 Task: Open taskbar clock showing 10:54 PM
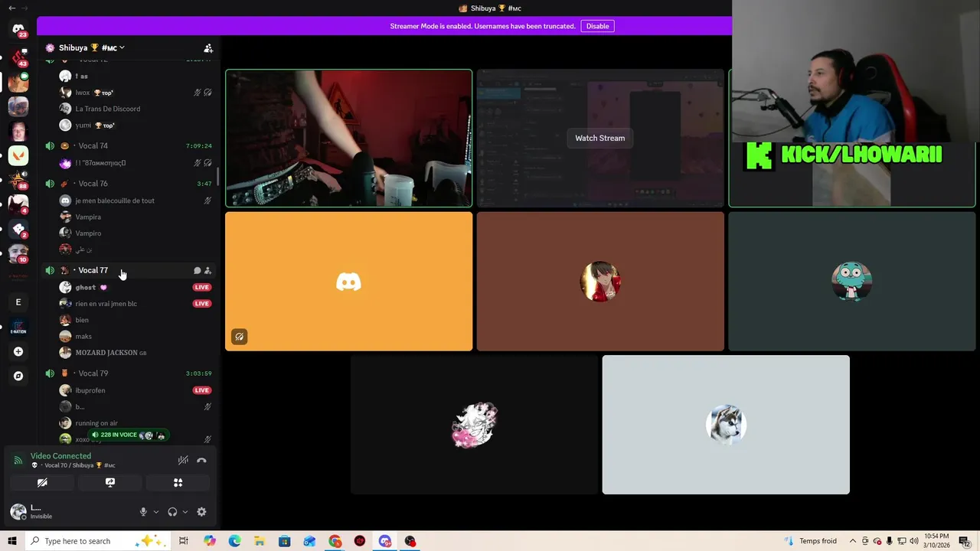[x=937, y=541]
